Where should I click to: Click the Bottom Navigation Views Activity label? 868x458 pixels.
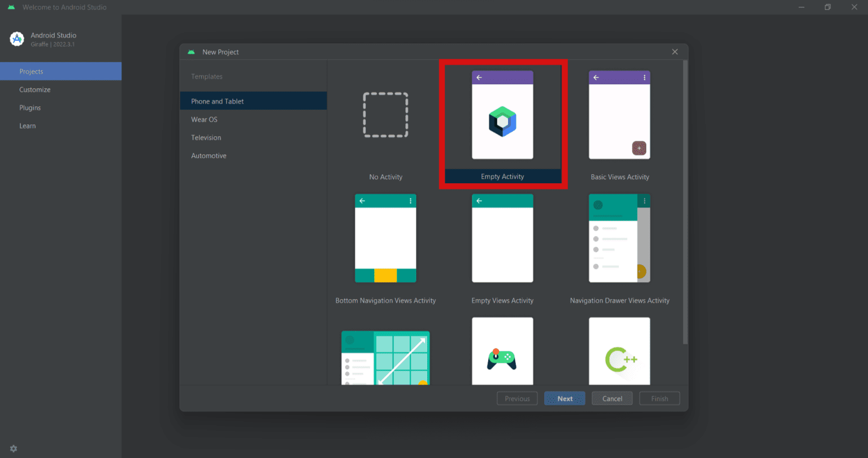click(385, 300)
